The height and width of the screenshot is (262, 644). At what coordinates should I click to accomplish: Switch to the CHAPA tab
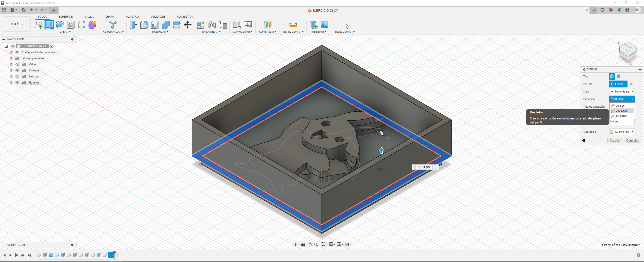(110, 17)
